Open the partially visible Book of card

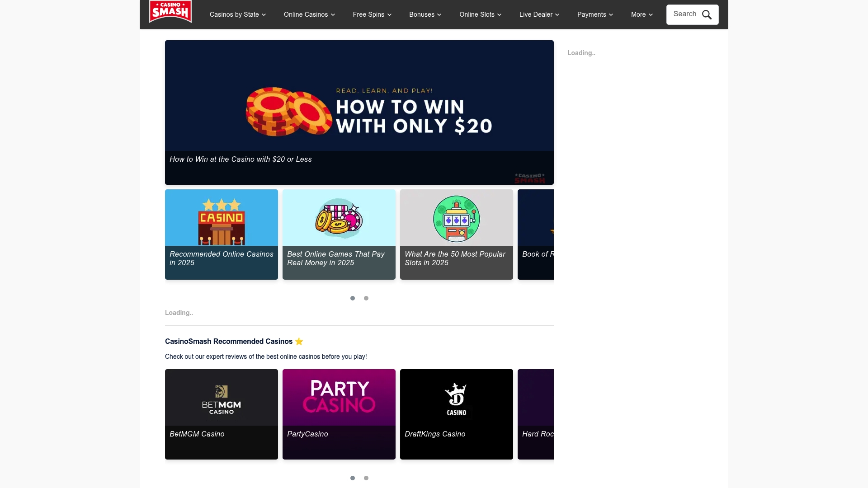[x=536, y=235]
